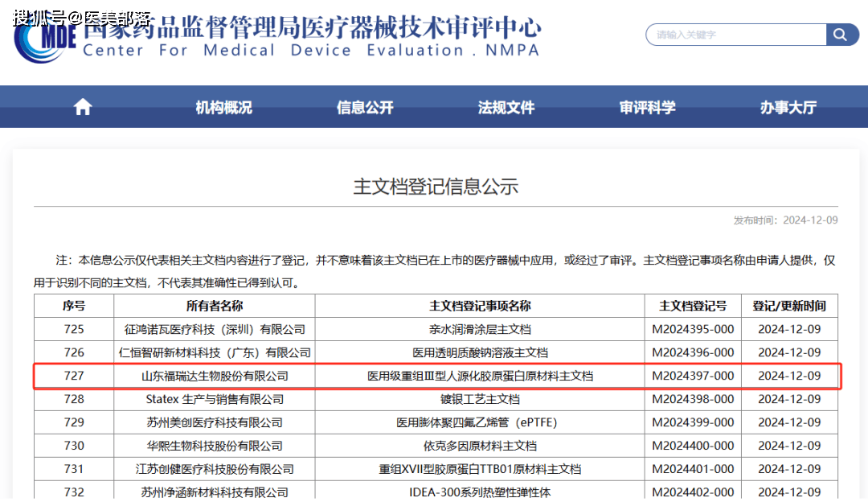Click registration number M2024398-000

[x=693, y=399]
